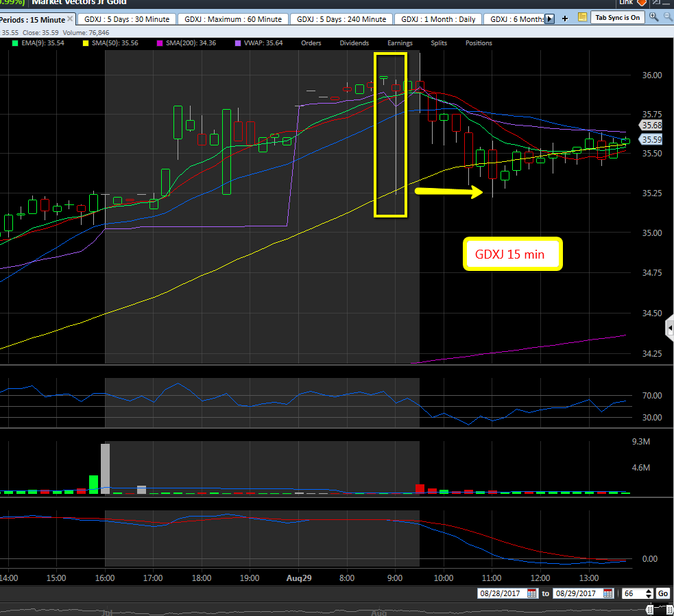Click the stepper arrows beside the 66 value
The width and height of the screenshot is (674, 616).
pos(649,593)
